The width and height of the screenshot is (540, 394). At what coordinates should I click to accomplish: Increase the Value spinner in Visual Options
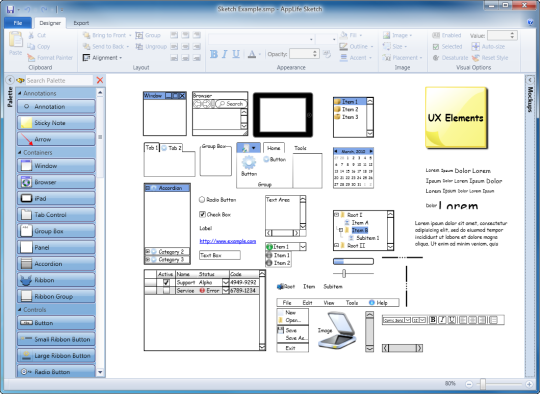[512, 33]
